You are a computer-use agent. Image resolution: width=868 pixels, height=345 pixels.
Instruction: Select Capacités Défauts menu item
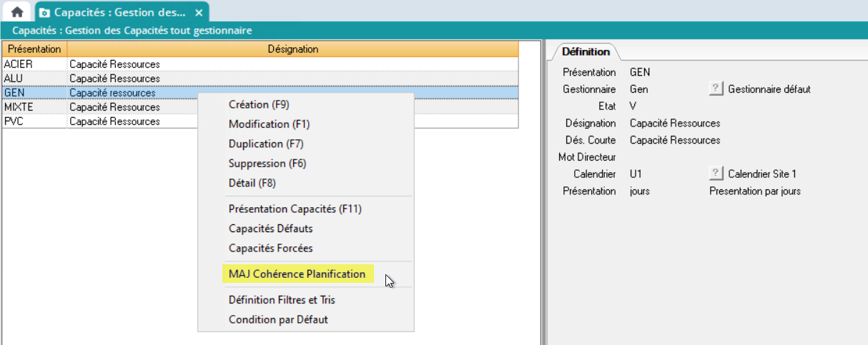[x=270, y=229]
